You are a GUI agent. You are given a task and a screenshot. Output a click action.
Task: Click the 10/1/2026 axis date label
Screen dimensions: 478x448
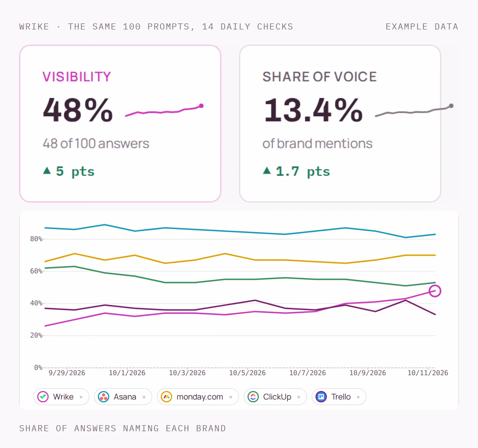(127, 373)
